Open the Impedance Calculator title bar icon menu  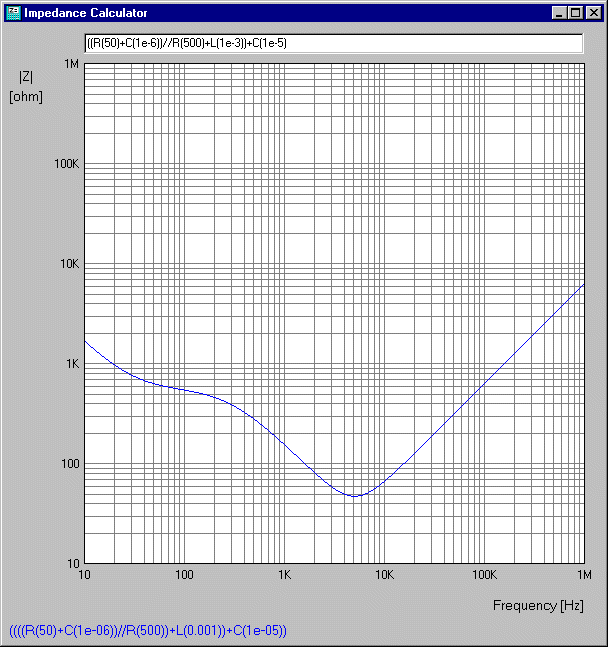pos(13,13)
